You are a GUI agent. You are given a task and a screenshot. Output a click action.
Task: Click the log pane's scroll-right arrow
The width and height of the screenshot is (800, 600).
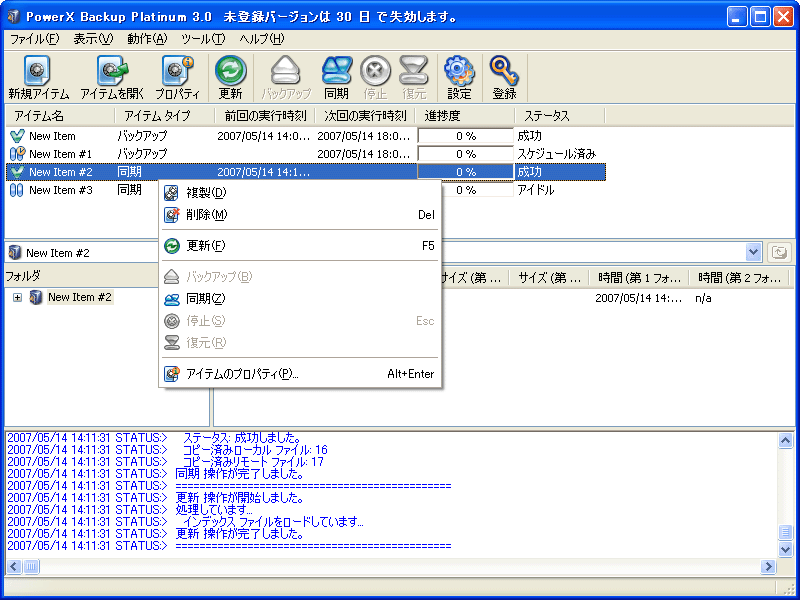(x=768, y=566)
